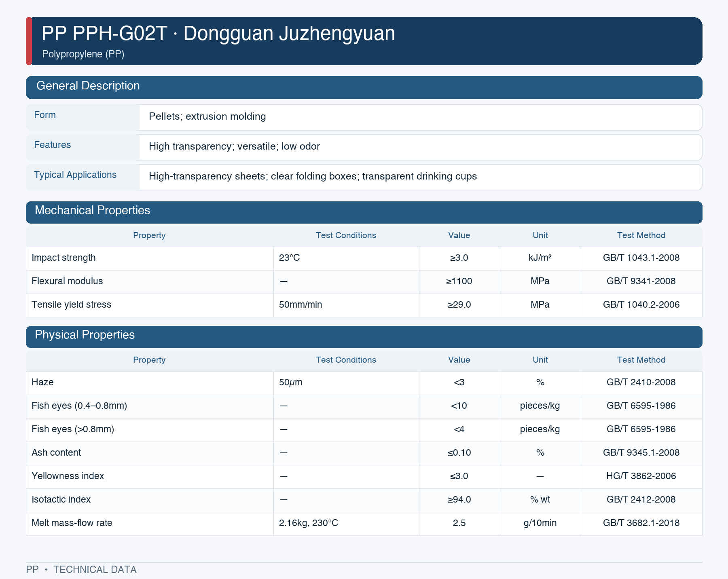The height and width of the screenshot is (579, 728).
Task: Select the 2.16kg, 230°C test condition
Action: click(x=308, y=523)
